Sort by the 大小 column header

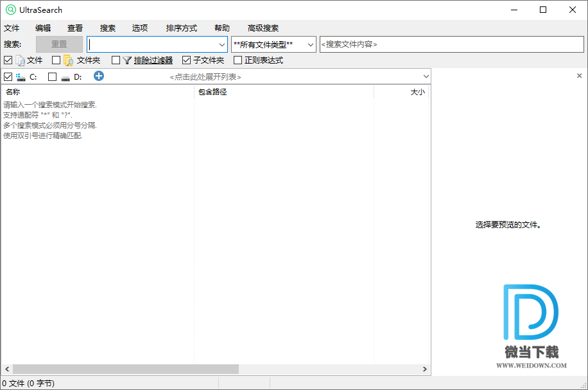[401, 92]
